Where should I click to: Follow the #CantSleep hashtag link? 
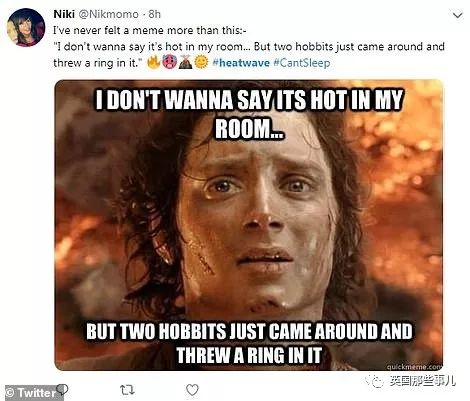[x=302, y=63]
